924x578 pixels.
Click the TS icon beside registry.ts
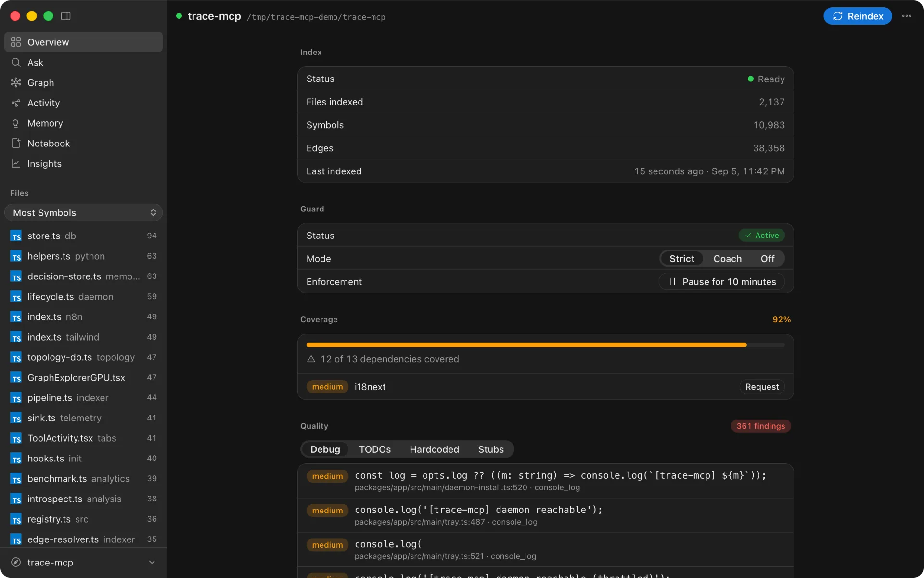(16, 519)
